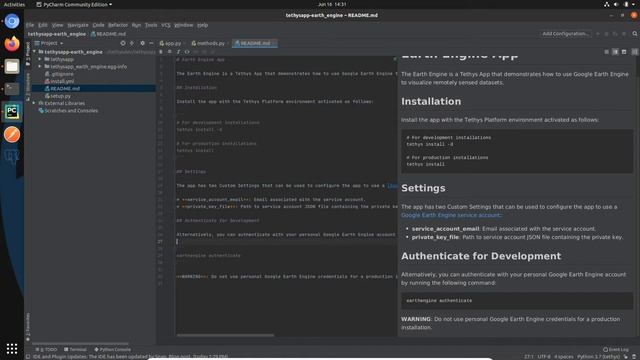
Task: Open the Postman dock icon
Action: pyautogui.click(x=12, y=134)
